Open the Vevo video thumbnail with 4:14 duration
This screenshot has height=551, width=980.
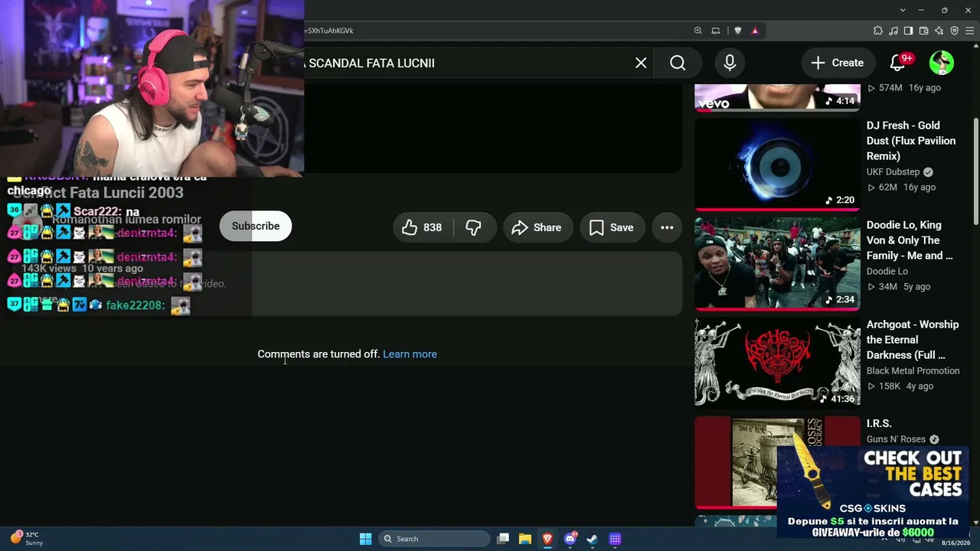[x=777, y=97]
